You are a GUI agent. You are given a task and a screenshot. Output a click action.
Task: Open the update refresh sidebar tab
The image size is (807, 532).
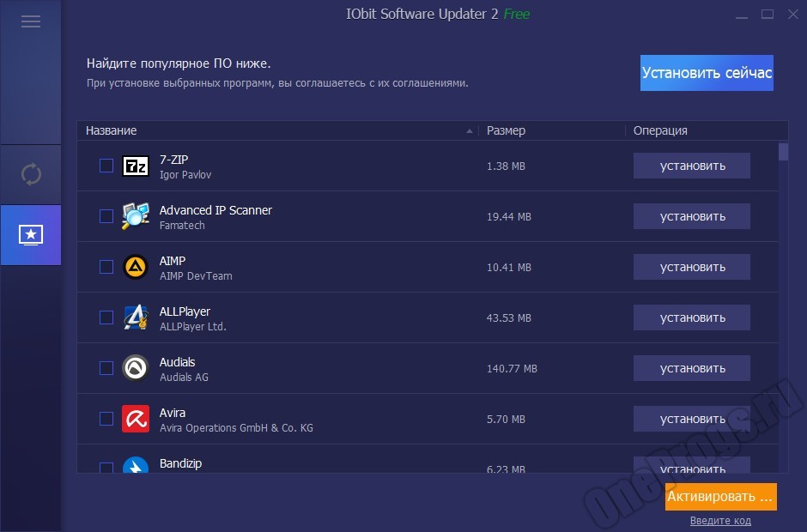(31, 174)
